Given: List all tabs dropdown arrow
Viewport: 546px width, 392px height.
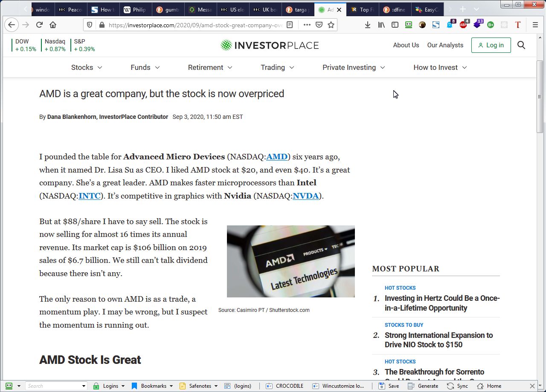Looking at the screenshot, I should point(476,9).
